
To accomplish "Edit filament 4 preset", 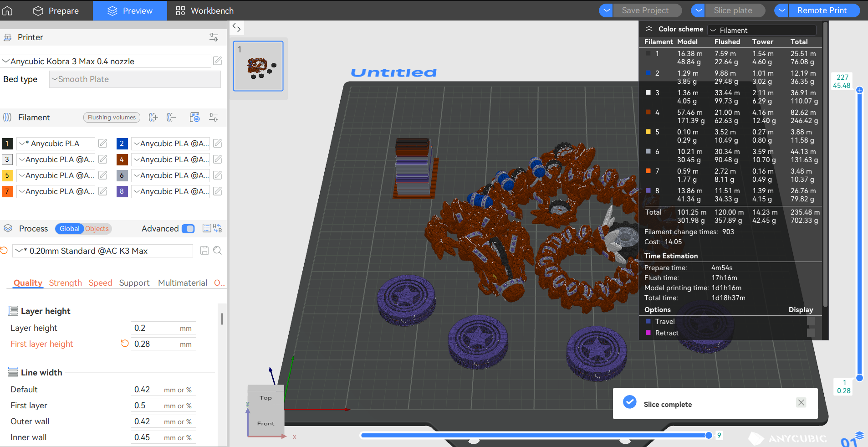I will [x=218, y=159].
